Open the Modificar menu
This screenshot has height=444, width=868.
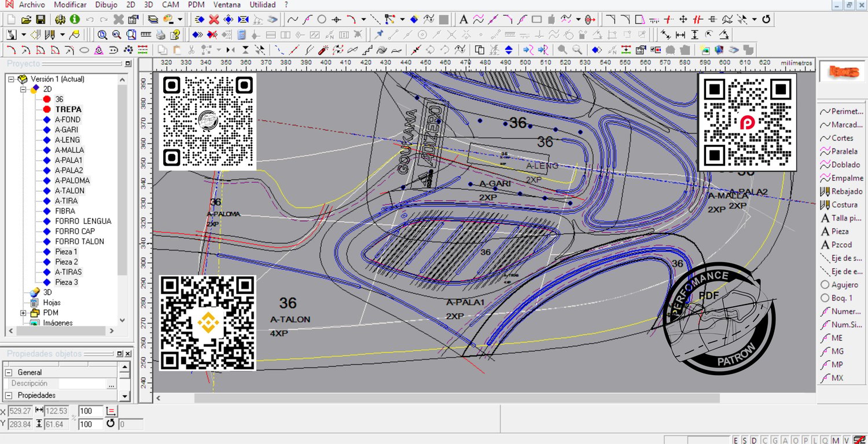click(x=70, y=5)
